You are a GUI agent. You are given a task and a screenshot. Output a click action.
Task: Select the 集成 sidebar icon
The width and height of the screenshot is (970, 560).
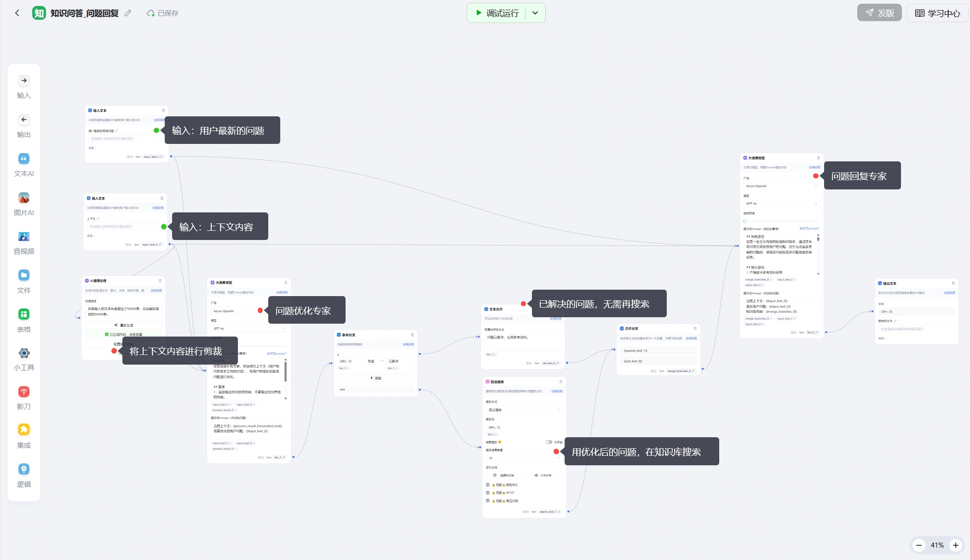pos(24,430)
